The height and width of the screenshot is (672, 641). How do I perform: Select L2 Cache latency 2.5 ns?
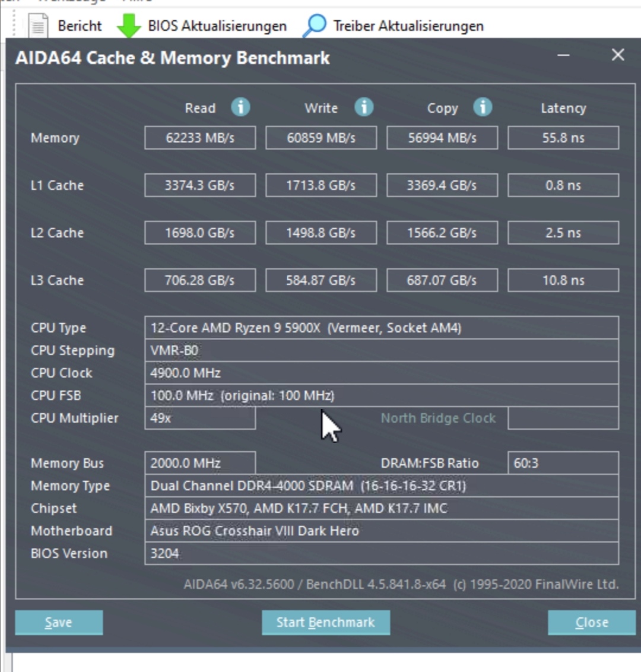point(563,233)
